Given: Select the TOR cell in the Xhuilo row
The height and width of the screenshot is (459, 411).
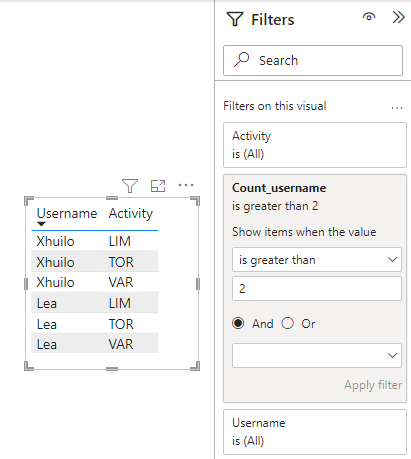Looking at the screenshot, I should click(121, 262).
